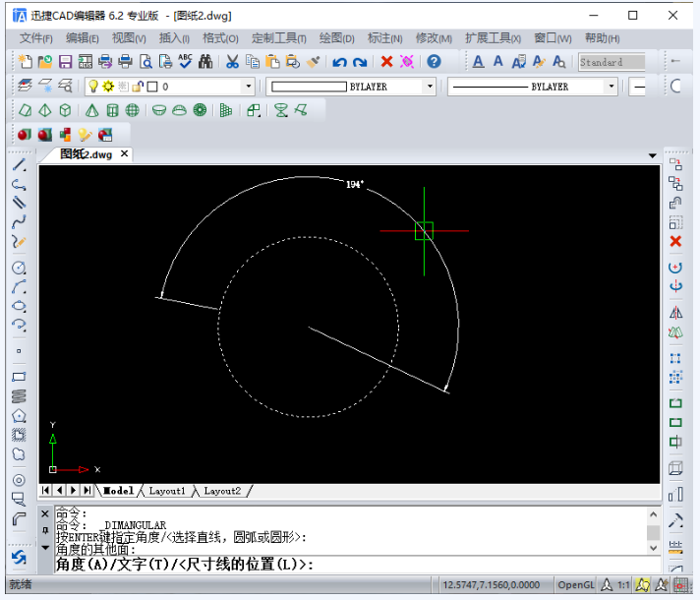
Task: Click the Save icon in the toolbar
Action: tap(63, 62)
